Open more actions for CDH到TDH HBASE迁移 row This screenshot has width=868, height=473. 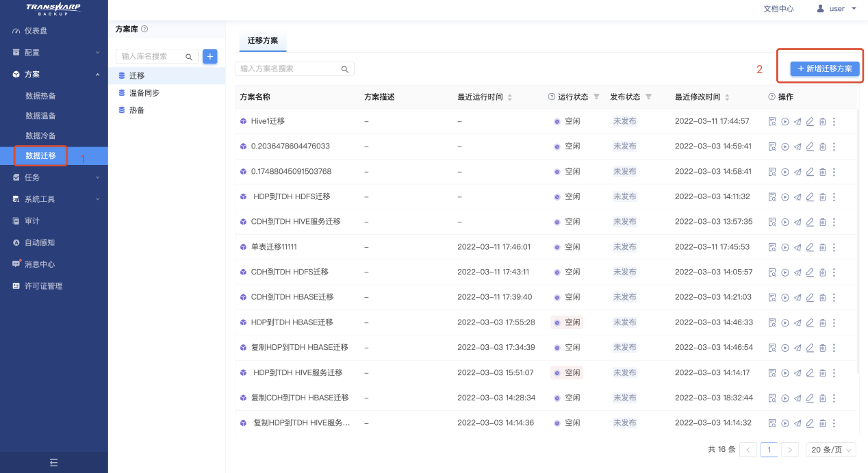click(x=834, y=298)
